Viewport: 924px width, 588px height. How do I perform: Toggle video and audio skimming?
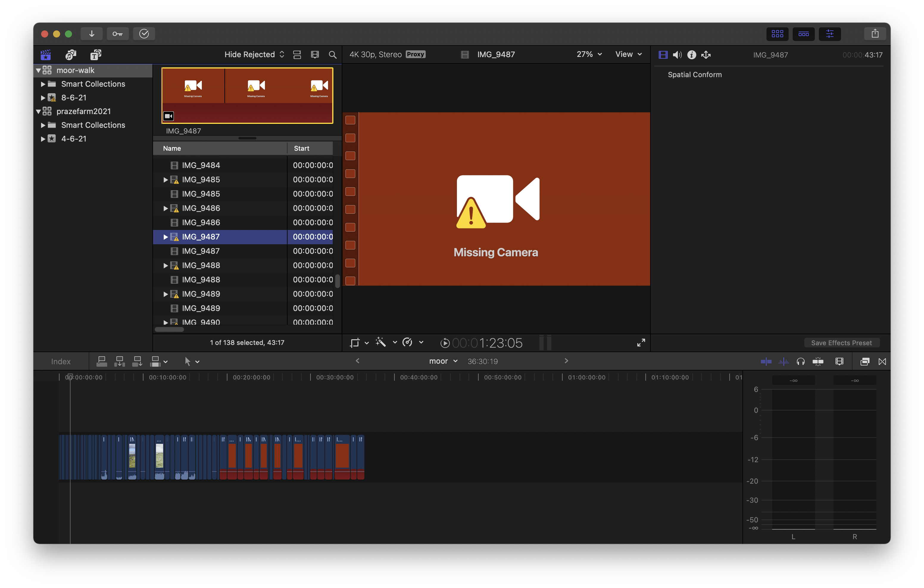pos(766,361)
